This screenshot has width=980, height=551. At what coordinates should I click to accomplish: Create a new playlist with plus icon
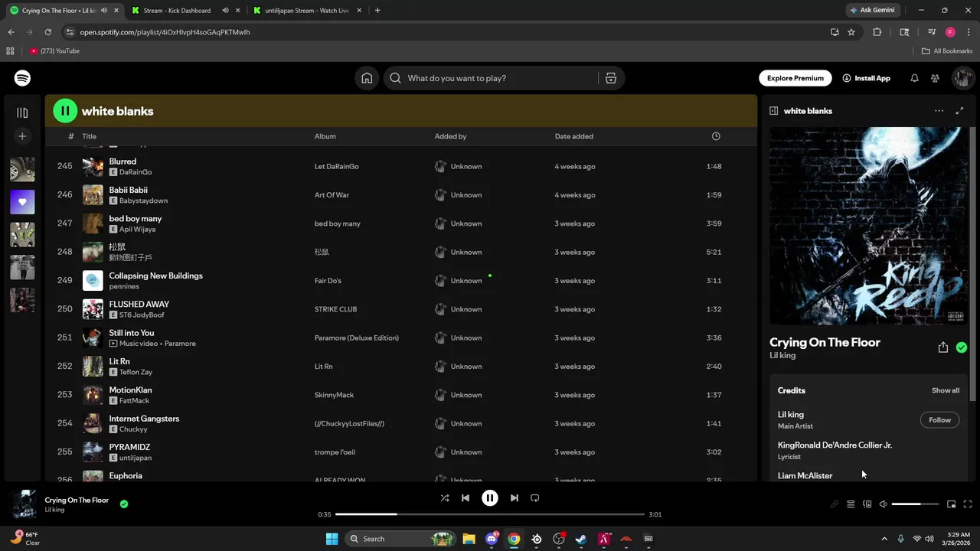(x=22, y=136)
